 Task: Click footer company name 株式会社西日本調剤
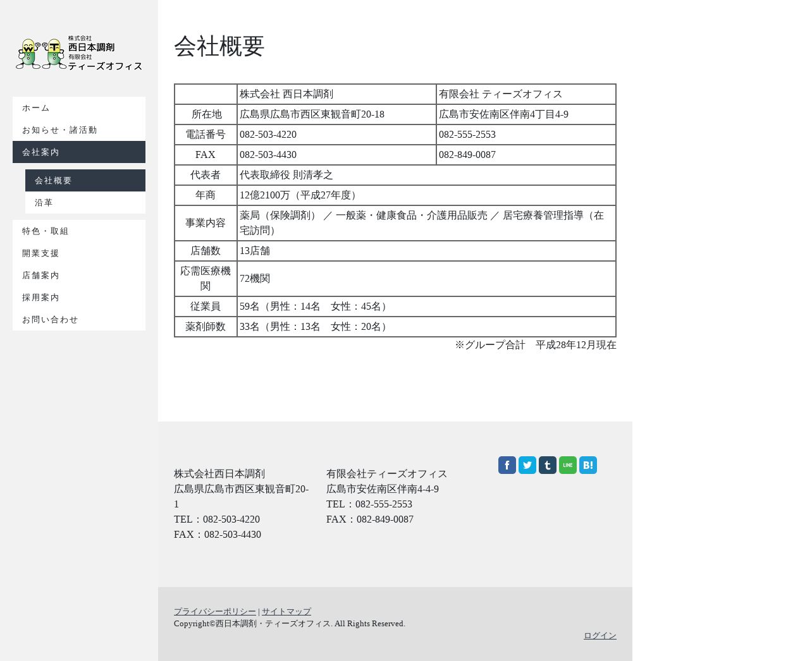click(219, 474)
